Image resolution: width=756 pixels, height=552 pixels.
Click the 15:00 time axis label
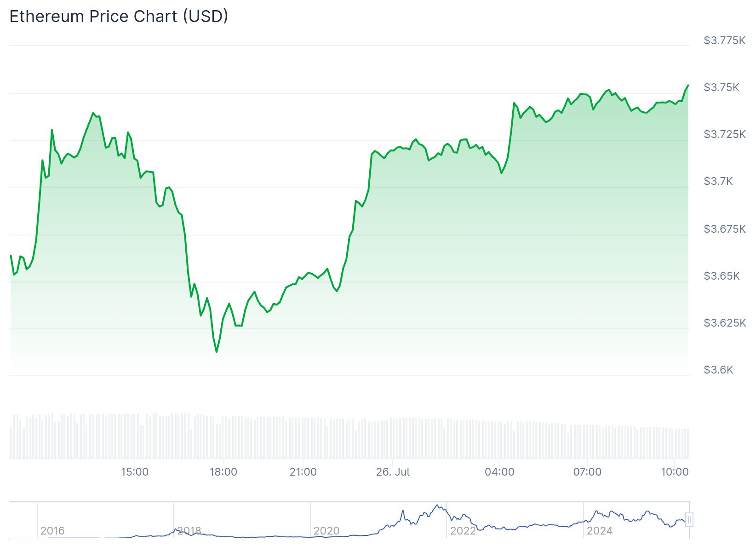135,472
